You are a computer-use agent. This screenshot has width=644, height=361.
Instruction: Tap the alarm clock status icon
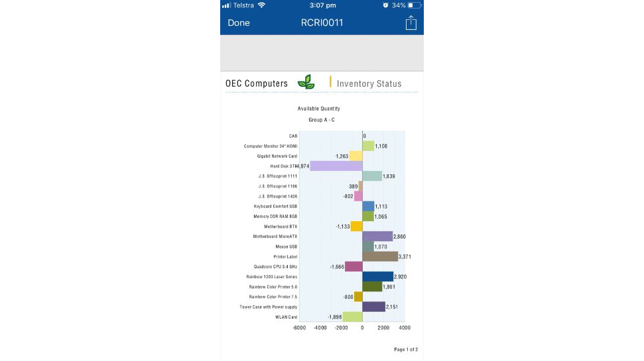pyautogui.click(x=385, y=5)
